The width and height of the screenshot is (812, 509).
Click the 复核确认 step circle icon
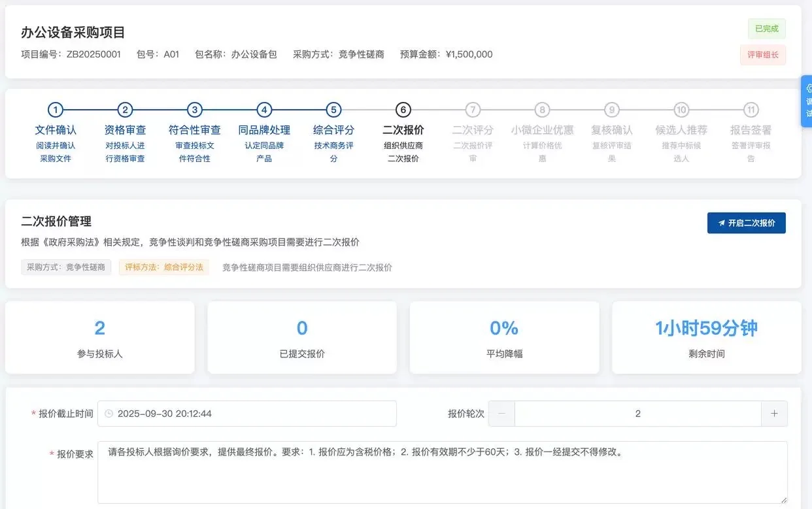point(611,110)
